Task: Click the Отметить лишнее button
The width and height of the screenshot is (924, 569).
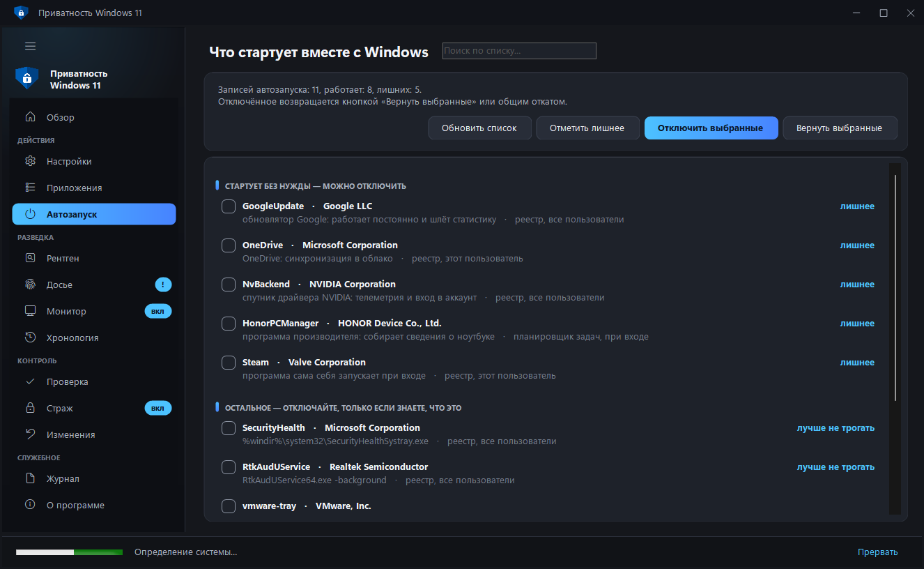Action: (x=587, y=128)
